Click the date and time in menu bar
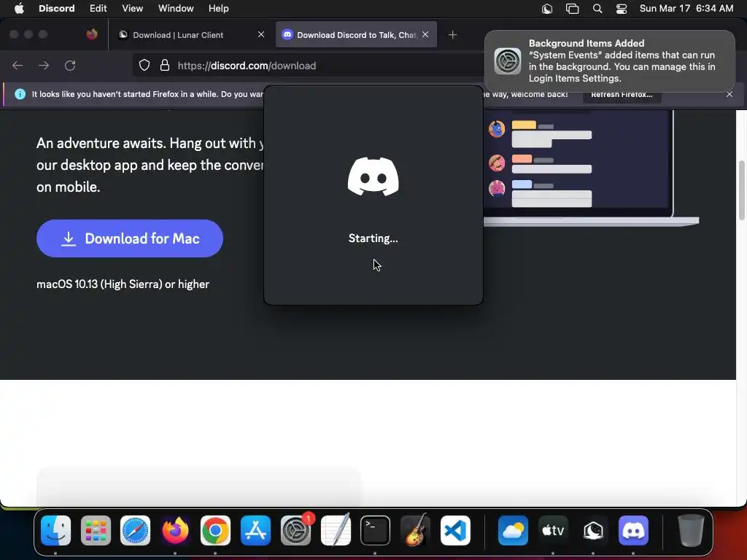 [x=686, y=9]
